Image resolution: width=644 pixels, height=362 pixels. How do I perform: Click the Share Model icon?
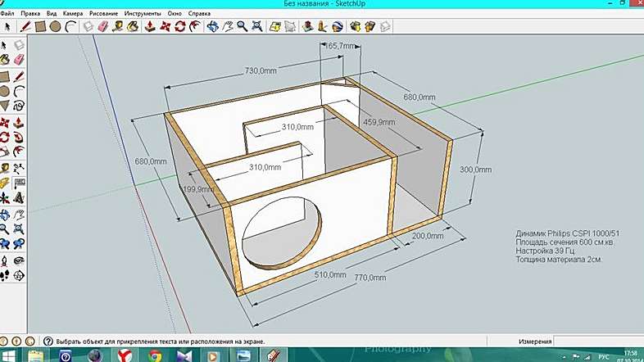[370, 27]
